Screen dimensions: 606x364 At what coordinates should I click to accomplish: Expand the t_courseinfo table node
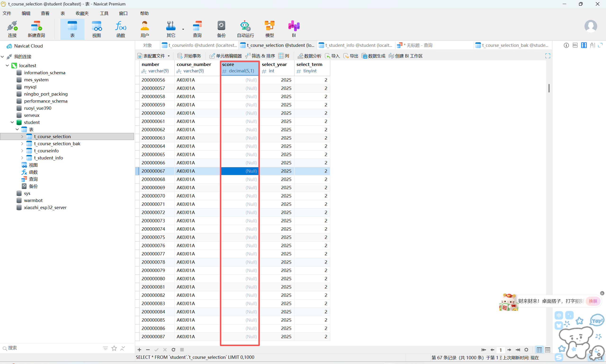22,151
